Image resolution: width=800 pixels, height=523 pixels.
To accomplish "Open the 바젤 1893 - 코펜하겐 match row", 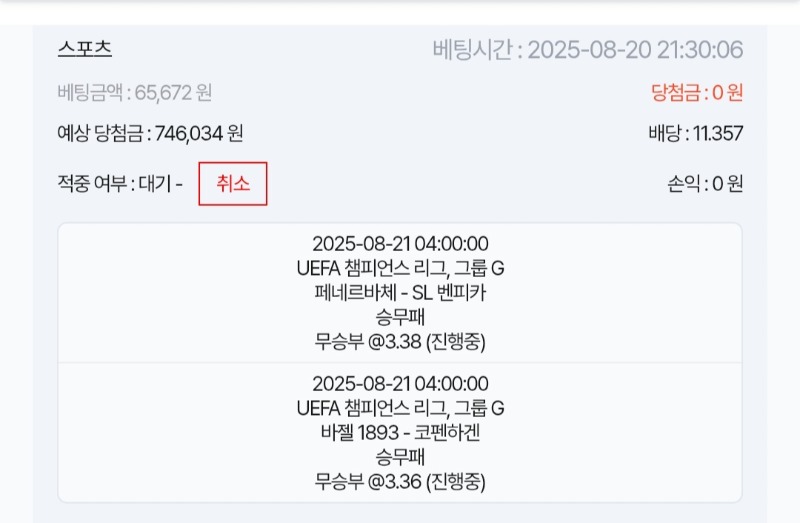I will coord(400,433).
